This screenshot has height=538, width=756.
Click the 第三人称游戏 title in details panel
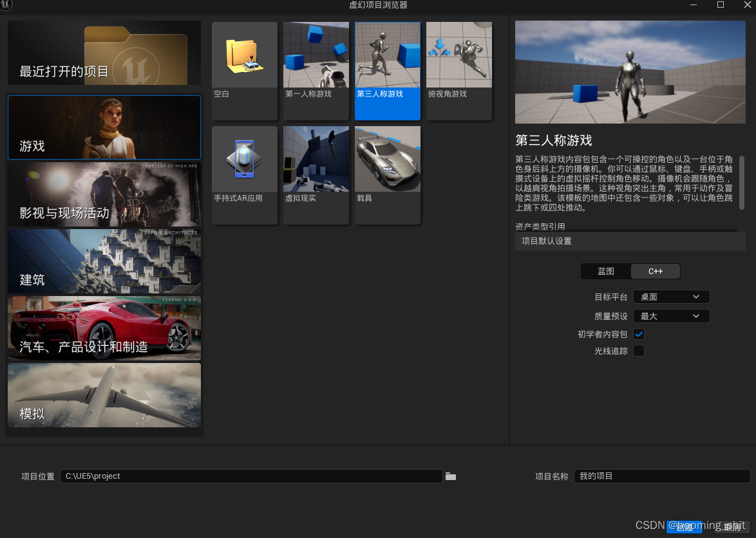point(554,140)
